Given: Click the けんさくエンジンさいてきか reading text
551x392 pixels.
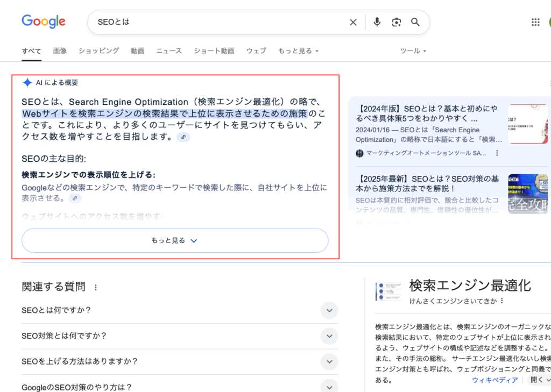Looking at the screenshot, I should 453,301.
